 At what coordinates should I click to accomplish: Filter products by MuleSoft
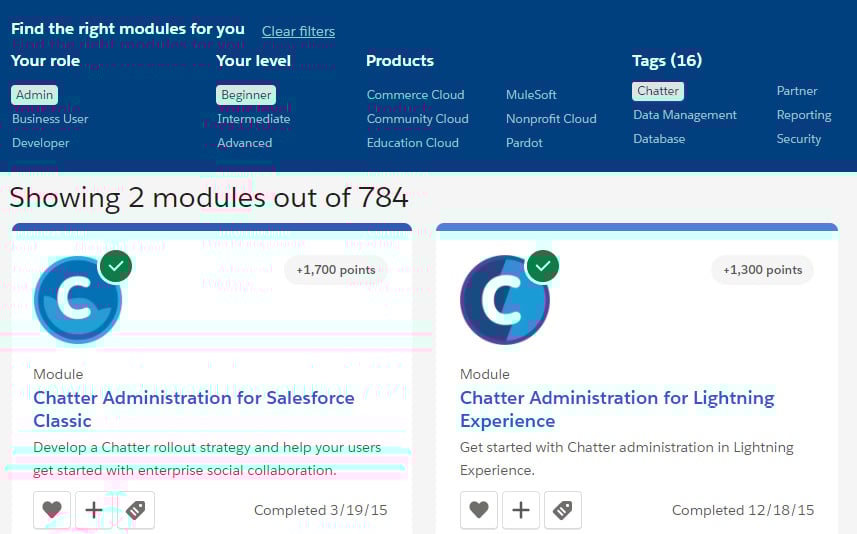(x=531, y=95)
